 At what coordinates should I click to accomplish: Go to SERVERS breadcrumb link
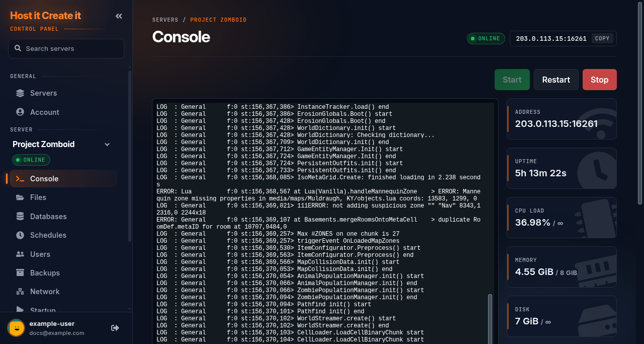click(166, 20)
